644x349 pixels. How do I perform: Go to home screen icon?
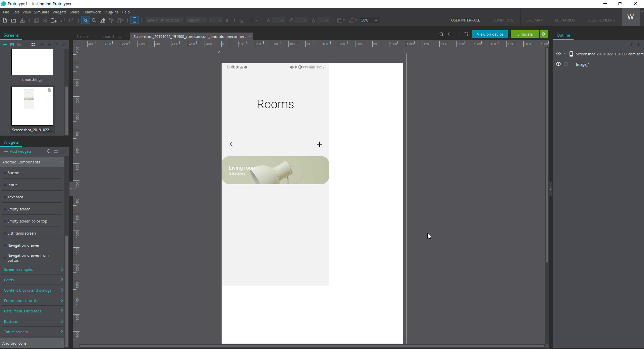pos(441,34)
